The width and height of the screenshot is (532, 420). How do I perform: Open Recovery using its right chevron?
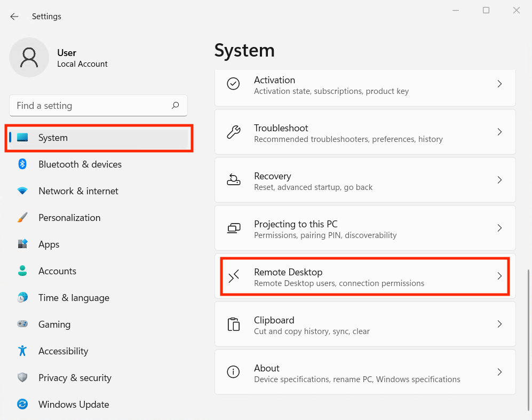499,180
